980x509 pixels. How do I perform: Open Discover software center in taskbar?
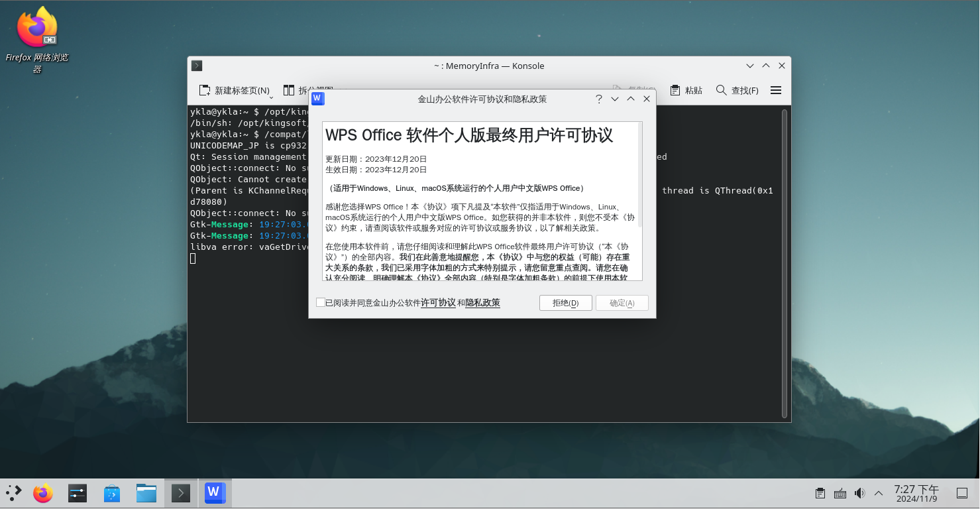coord(112,493)
